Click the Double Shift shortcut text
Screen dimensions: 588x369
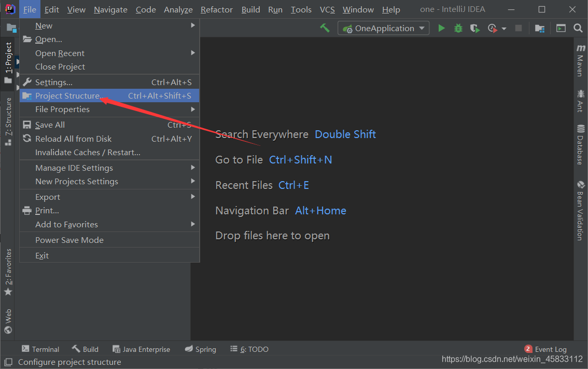point(345,134)
